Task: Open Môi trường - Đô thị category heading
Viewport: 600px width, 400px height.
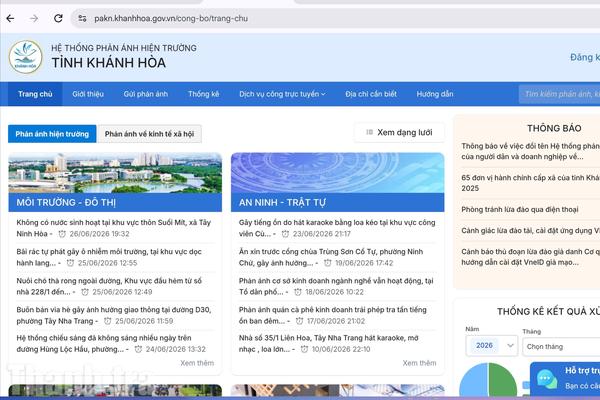Action: coord(66,202)
